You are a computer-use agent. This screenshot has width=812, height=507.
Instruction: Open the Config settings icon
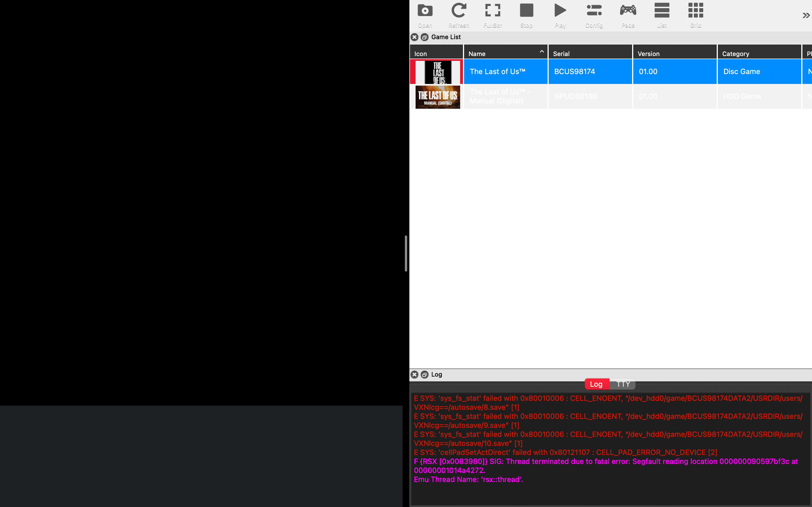pos(594,15)
